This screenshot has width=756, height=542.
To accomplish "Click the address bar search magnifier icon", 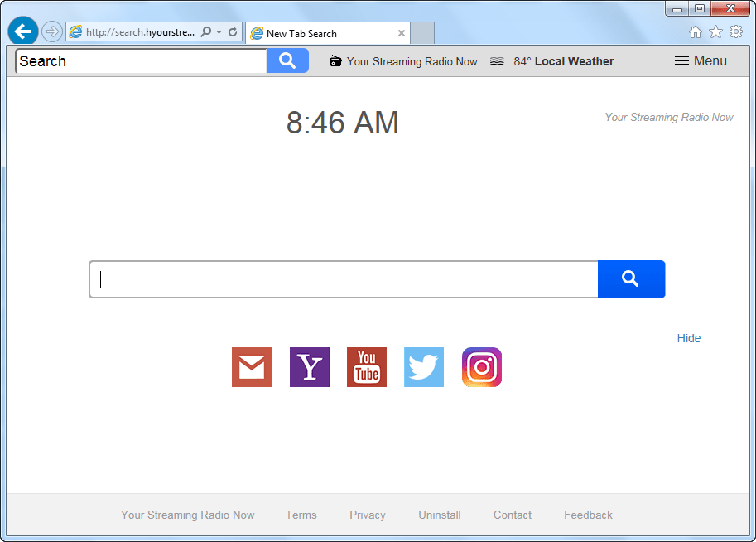I will [x=206, y=31].
